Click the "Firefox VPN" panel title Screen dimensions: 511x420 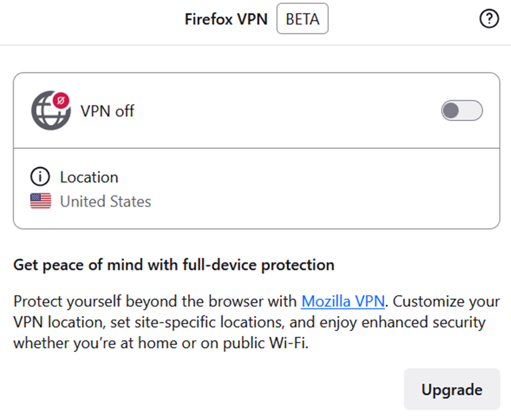[226, 19]
